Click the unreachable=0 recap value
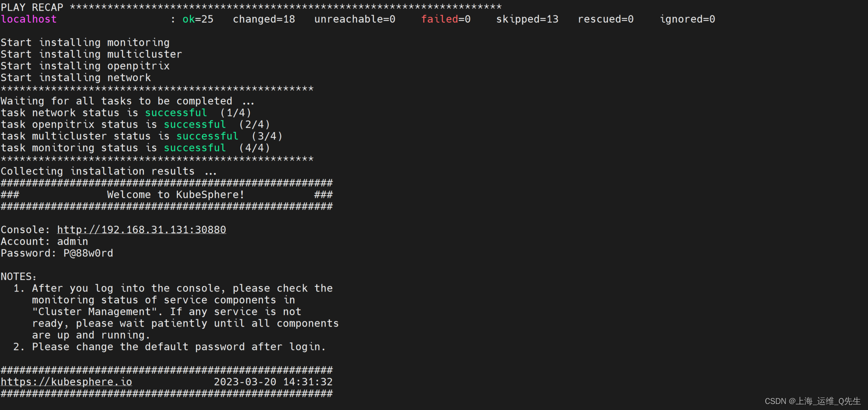 (355, 19)
